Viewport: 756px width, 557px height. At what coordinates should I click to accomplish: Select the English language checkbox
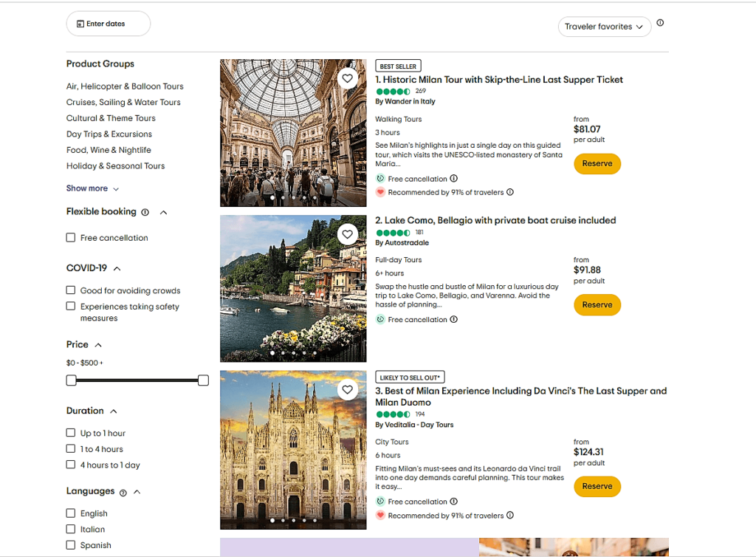70,513
